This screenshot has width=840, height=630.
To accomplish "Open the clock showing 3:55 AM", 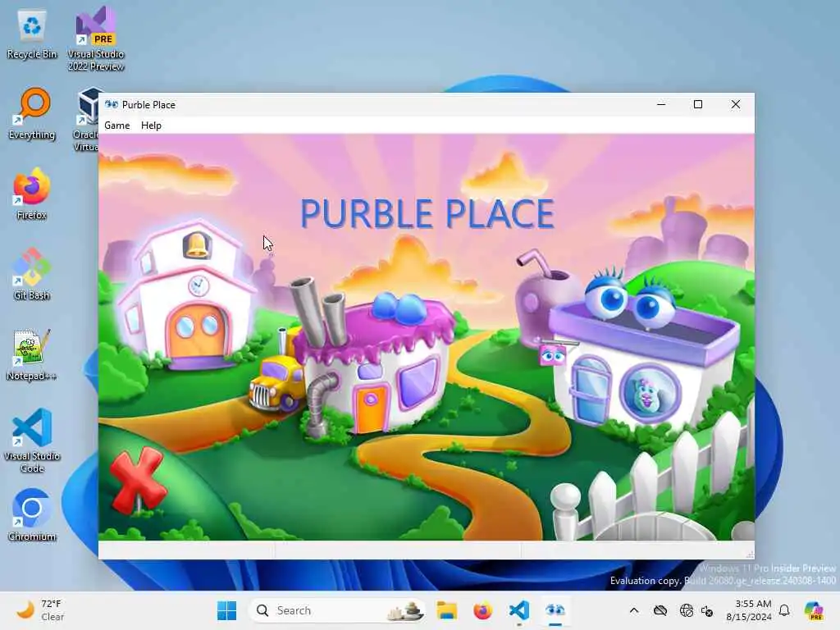I will tap(748, 610).
